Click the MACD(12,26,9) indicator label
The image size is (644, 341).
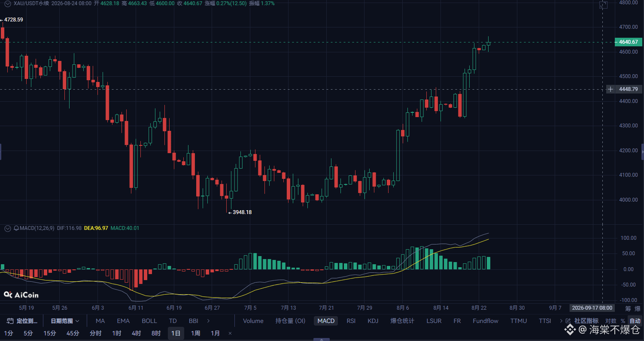pos(37,228)
